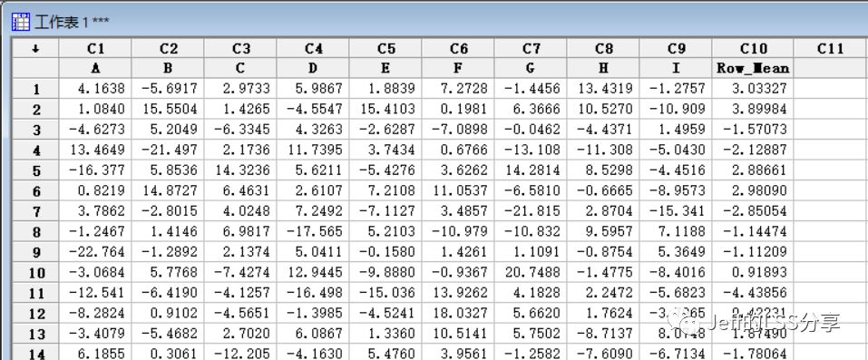Screen dimensions: 868x360
Task: Click cell with value 11.7395
Action: [x=313, y=151]
